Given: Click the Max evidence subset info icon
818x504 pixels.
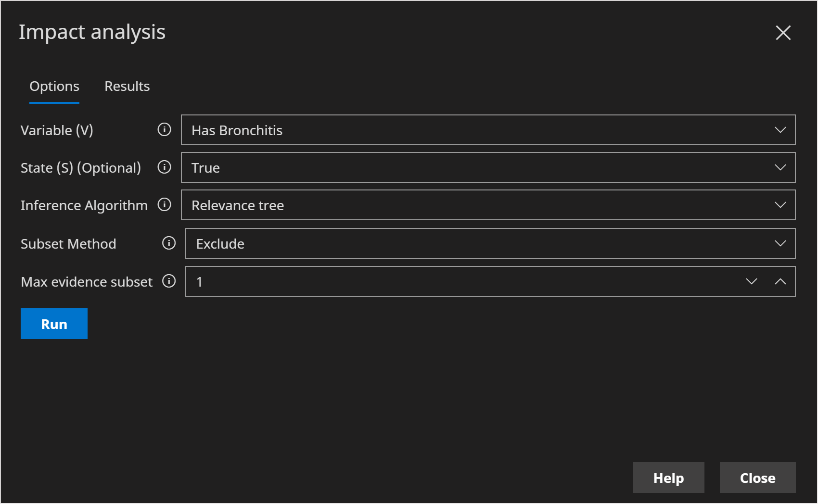Looking at the screenshot, I should 168,281.
